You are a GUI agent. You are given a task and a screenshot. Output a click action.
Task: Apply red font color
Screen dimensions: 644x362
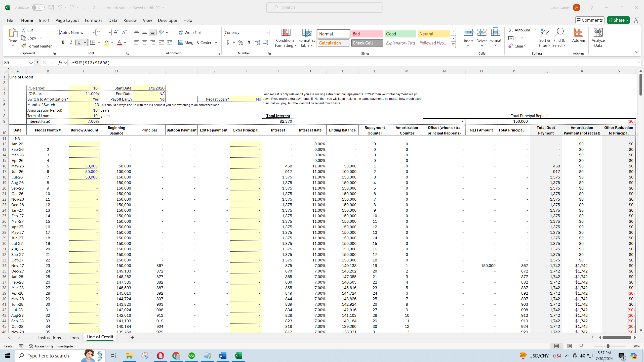point(119,42)
